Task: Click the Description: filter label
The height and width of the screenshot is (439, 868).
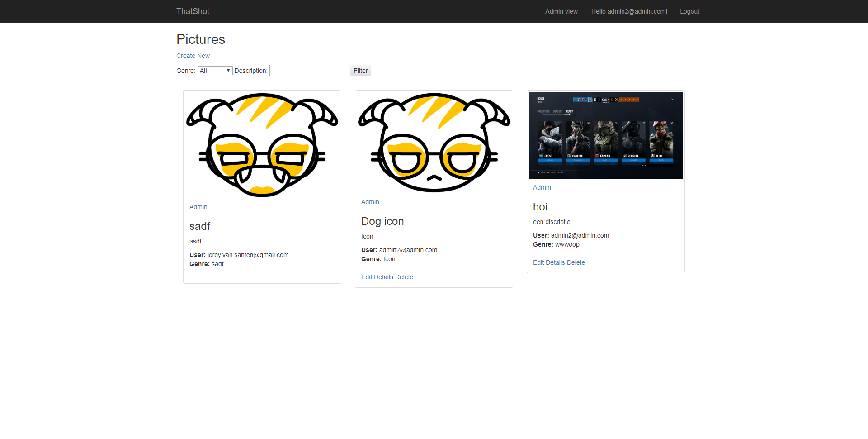Action: pos(251,71)
